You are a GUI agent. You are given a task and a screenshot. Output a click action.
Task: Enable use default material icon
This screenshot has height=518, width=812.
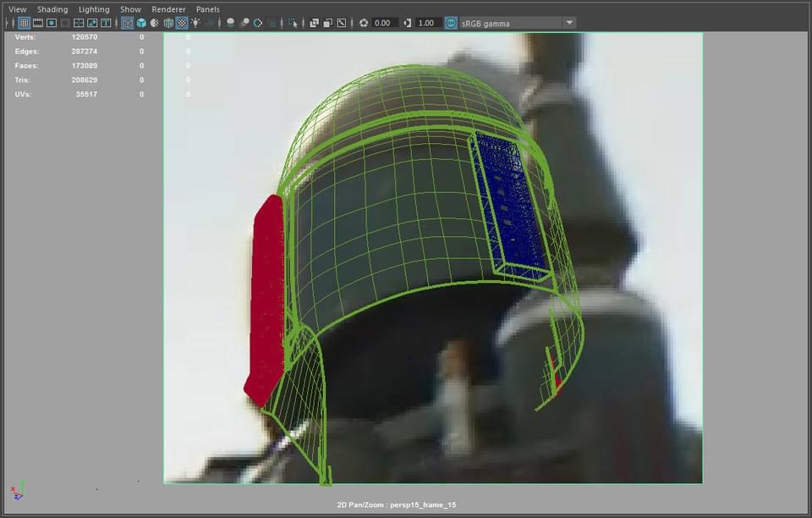coord(154,23)
